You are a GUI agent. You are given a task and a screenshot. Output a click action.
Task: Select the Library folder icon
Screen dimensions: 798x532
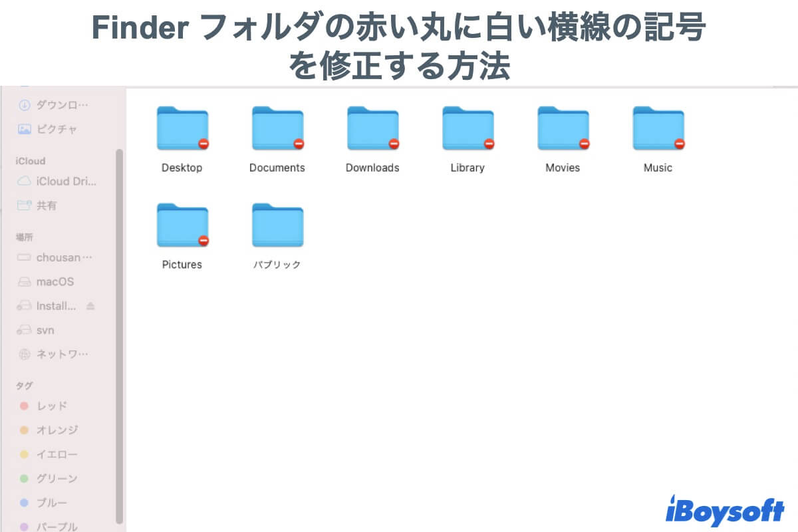click(x=467, y=128)
